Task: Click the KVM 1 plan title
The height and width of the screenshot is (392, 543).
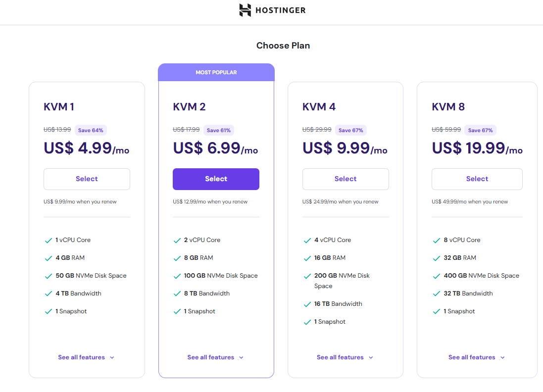Action: (59, 106)
